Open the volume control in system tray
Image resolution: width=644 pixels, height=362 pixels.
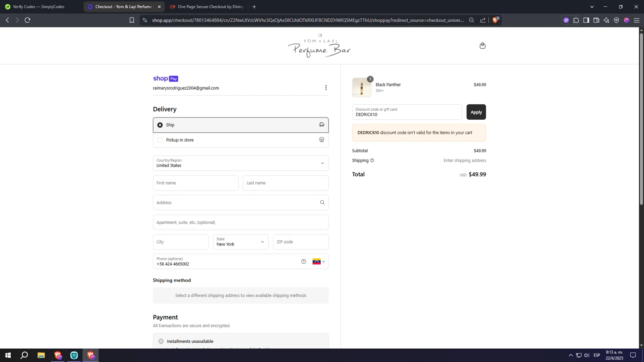[x=587, y=355]
